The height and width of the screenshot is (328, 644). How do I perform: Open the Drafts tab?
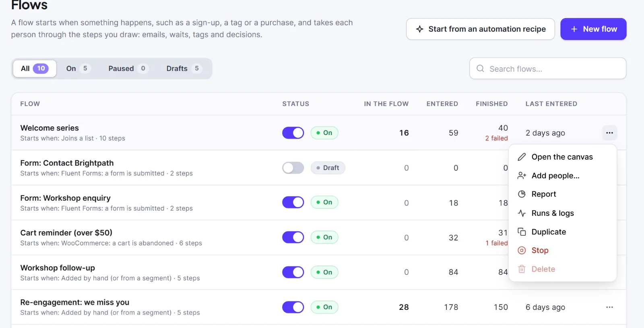pos(184,69)
